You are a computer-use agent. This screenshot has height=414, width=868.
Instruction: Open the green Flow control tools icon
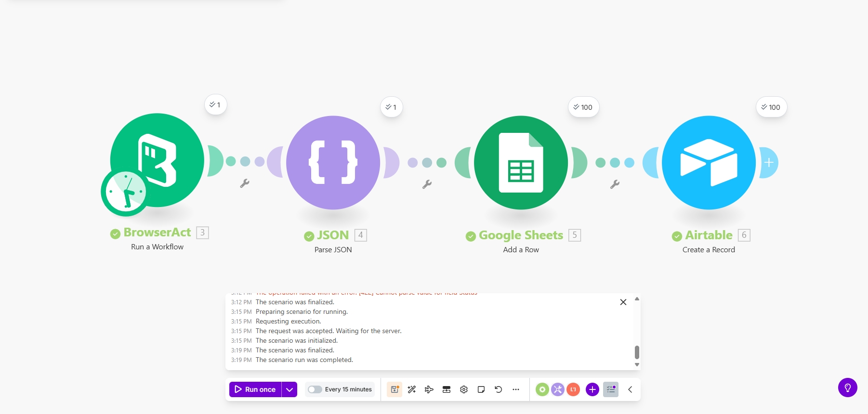click(x=542, y=389)
